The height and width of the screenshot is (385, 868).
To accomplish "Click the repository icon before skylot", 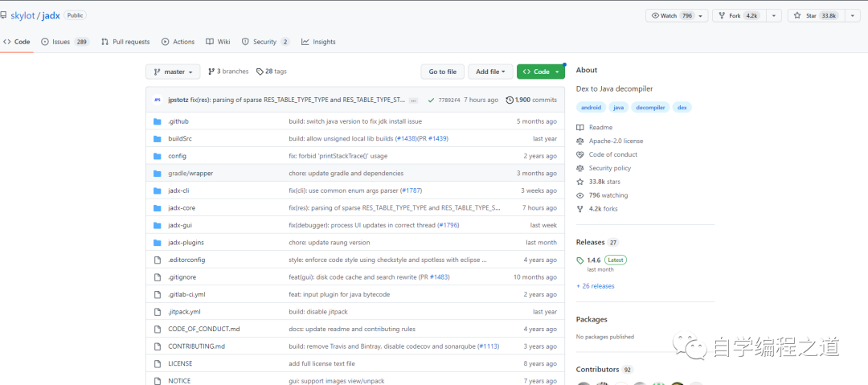I will 3,15.
